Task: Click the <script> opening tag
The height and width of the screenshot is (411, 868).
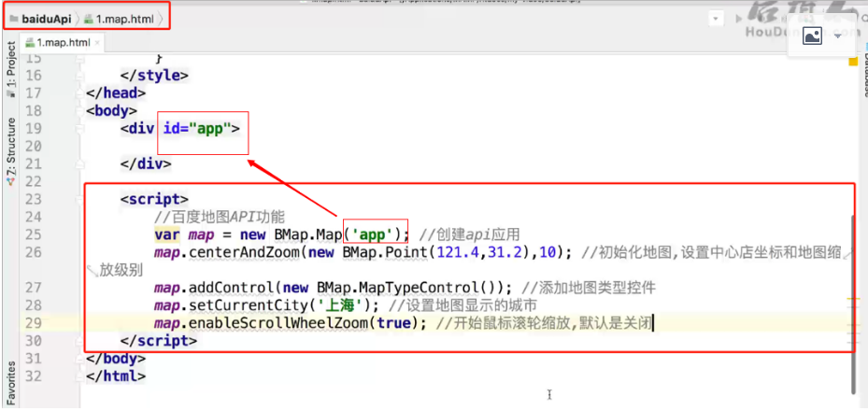Action: [154, 199]
